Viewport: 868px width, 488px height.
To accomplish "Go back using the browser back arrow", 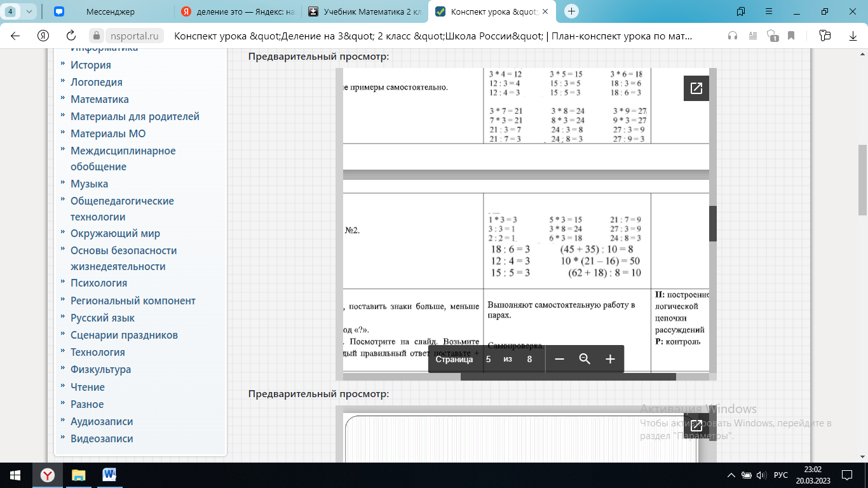I will [x=15, y=36].
